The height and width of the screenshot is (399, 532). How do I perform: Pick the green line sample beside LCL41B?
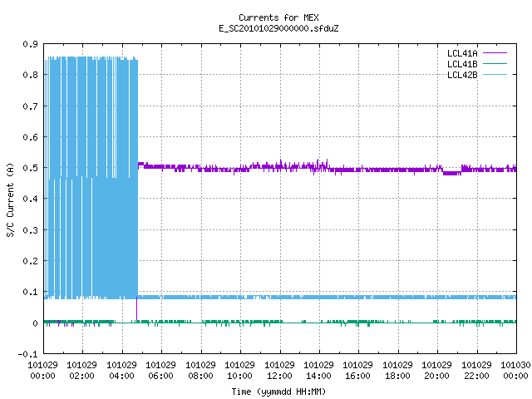point(495,63)
